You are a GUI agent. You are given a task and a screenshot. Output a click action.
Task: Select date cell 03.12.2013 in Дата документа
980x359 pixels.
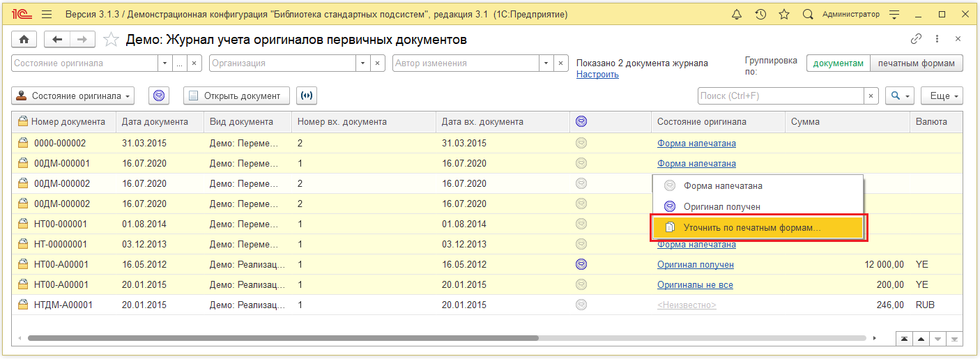(160, 244)
